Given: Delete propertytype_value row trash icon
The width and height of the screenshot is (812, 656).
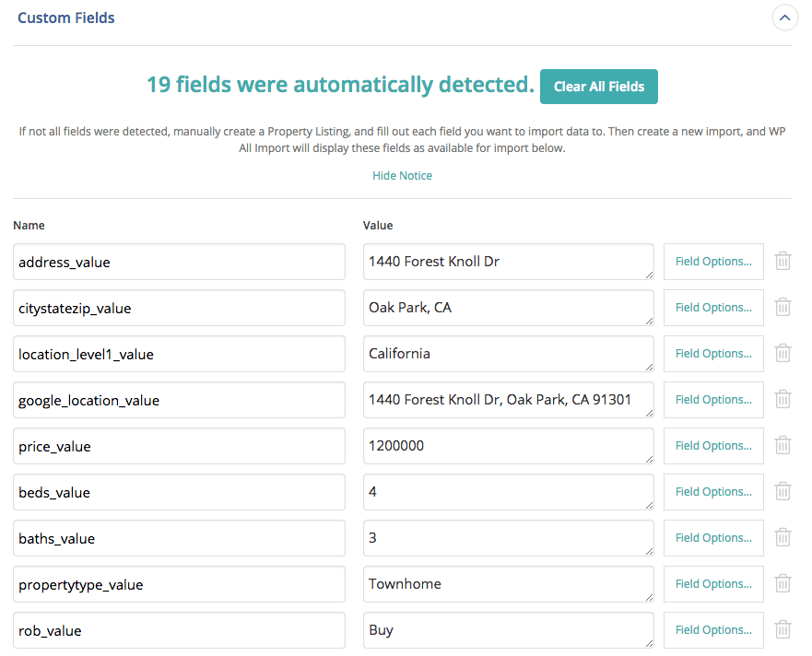Looking at the screenshot, I should [783, 583].
